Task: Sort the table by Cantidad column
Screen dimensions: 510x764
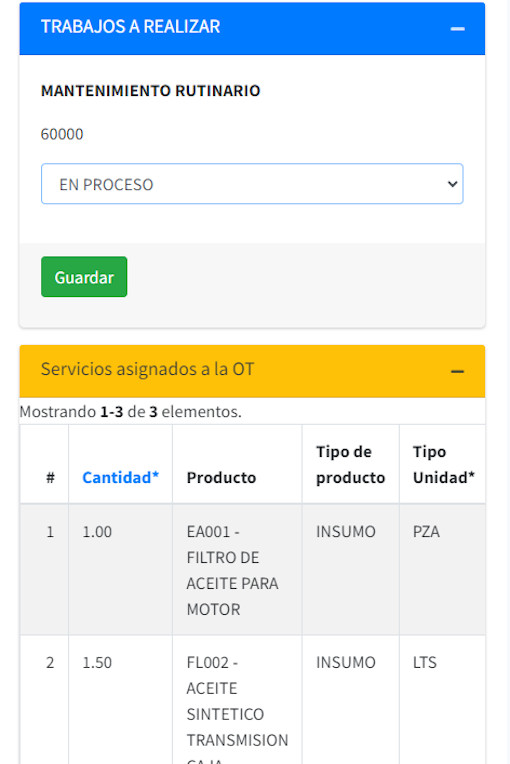Action: pos(121,478)
